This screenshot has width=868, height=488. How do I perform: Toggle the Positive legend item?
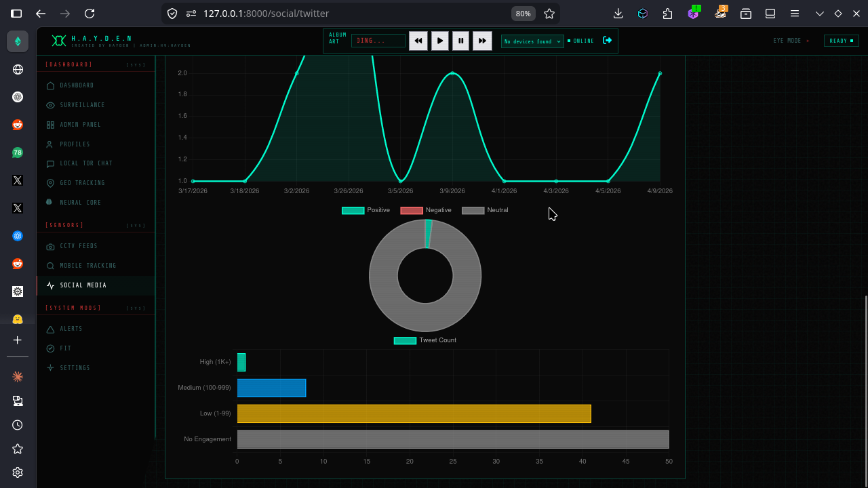(x=366, y=210)
